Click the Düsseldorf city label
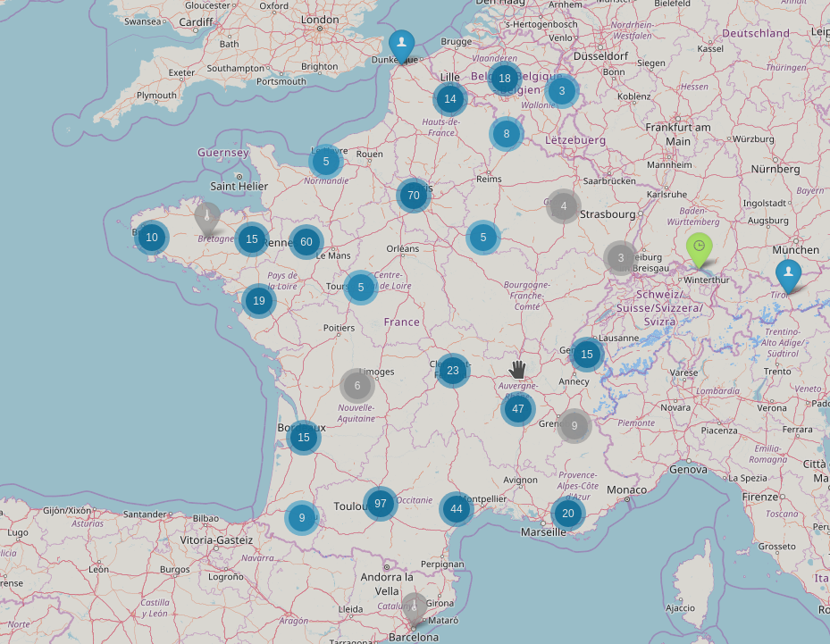 coord(600,56)
